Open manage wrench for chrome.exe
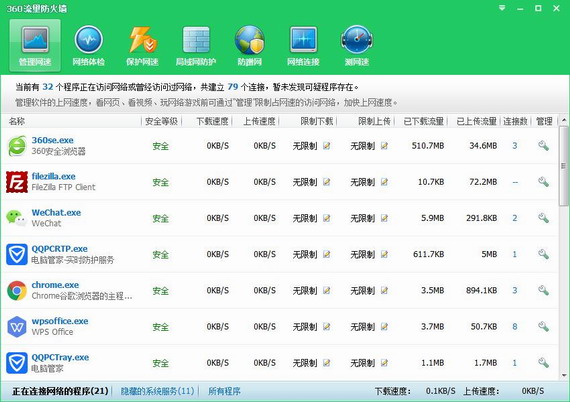The image size is (570, 402). coord(543,290)
